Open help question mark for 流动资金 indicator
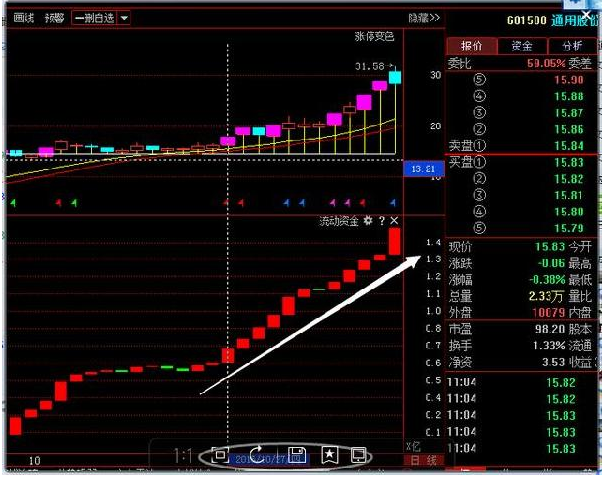Screen dimensions: 602x477 pyautogui.click(x=381, y=220)
